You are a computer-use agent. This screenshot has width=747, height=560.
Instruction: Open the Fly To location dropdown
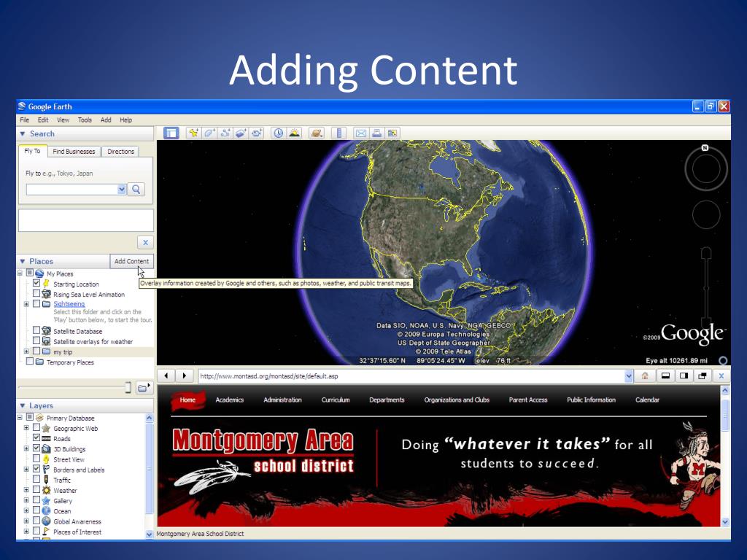coord(122,190)
